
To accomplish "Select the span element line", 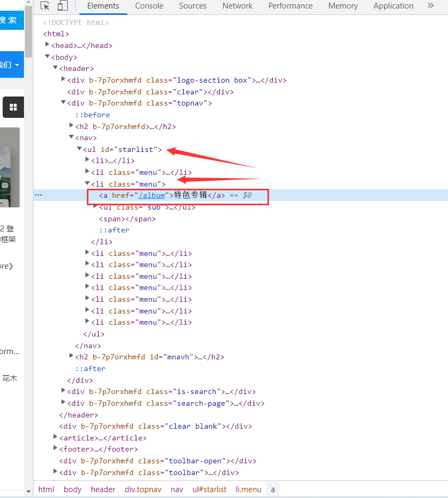I will click(x=127, y=219).
